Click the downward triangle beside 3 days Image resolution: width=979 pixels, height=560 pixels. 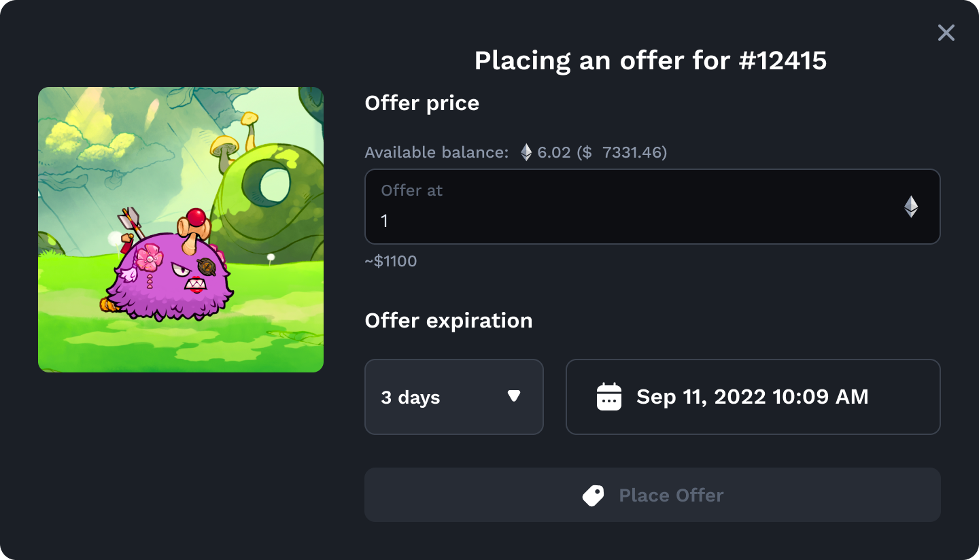tap(515, 397)
